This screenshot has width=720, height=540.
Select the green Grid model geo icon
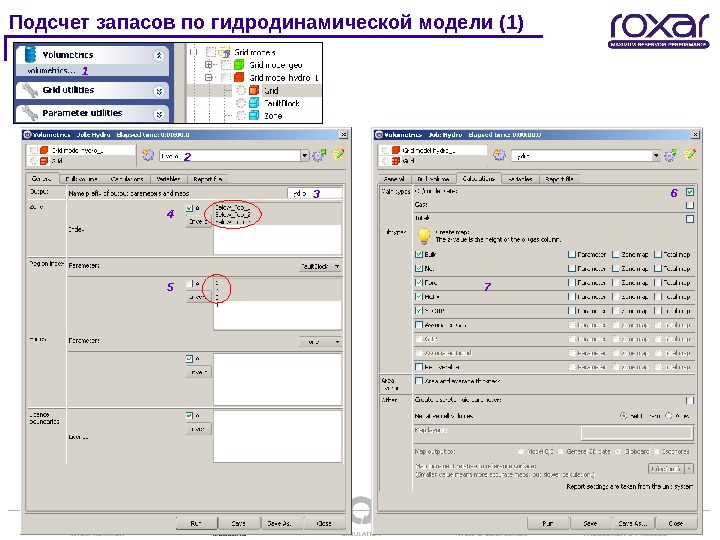239,65
